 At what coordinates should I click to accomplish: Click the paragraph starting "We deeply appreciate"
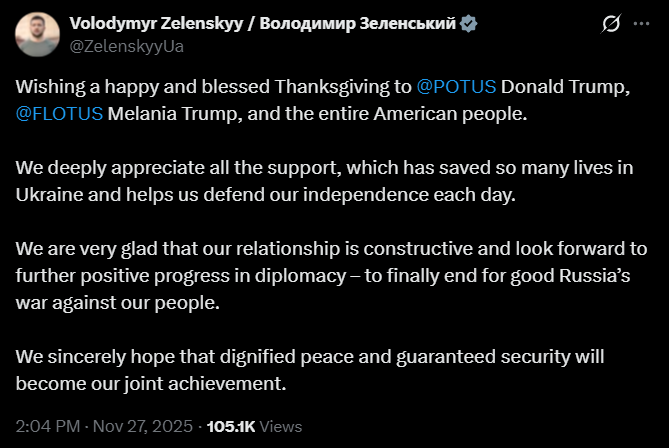pyautogui.click(x=320, y=182)
